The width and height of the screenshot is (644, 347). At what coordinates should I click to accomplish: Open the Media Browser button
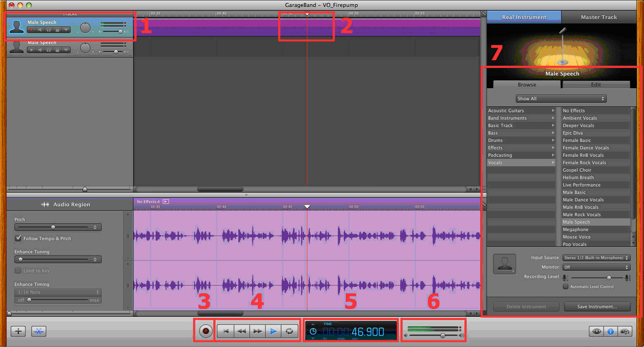coord(625,331)
